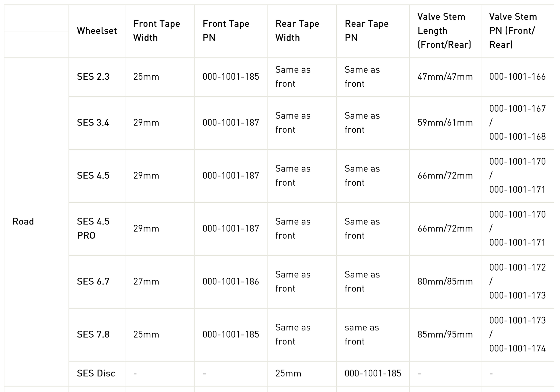Select the Front Tape Width header
Screen dimensions: 560x392
coord(157,31)
